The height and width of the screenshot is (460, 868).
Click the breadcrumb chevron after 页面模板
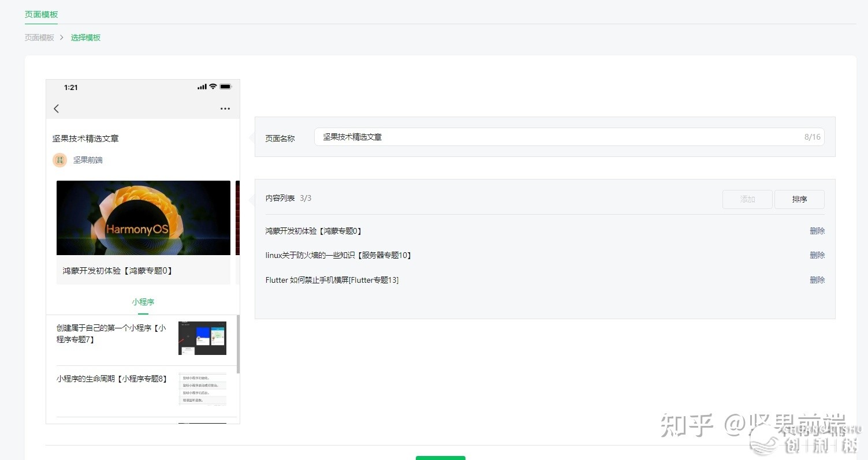tap(62, 38)
